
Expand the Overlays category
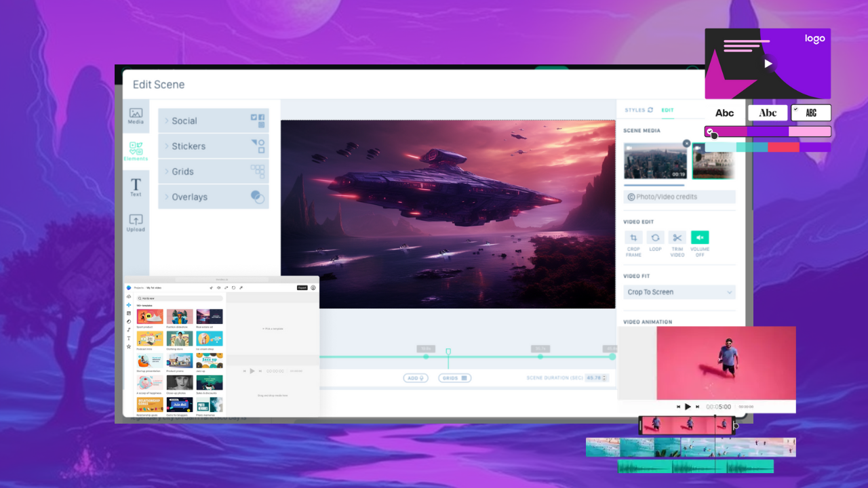(214, 197)
